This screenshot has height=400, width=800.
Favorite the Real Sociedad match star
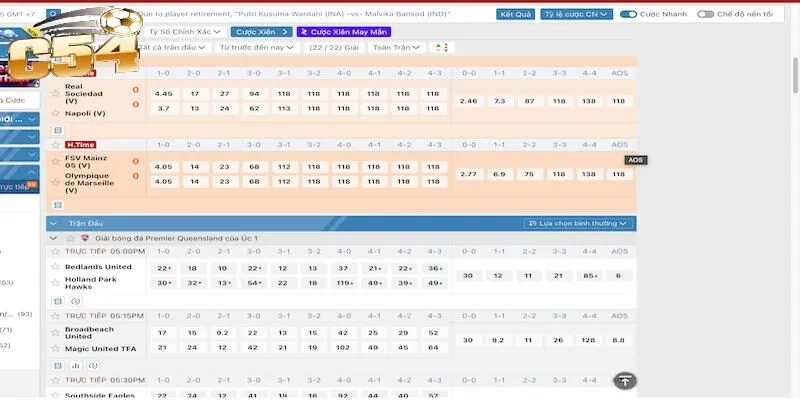pyautogui.click(x=56, y=93)
